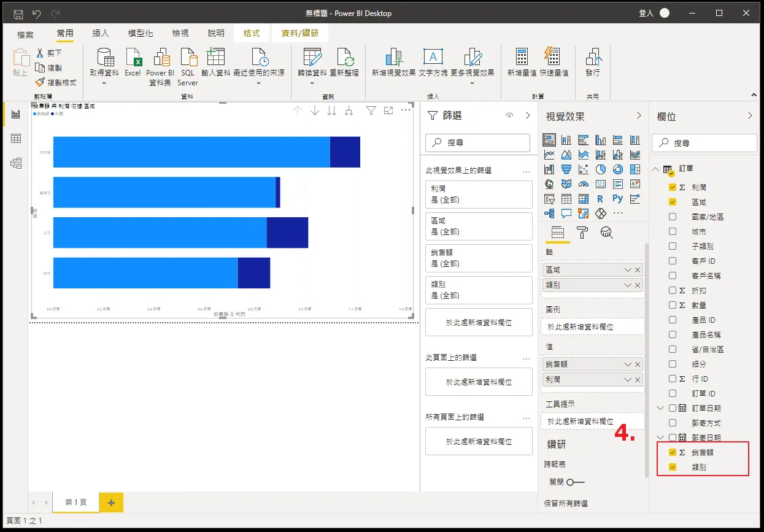Select the Python visual
This screenshot has width=764, height=532.
tap(618, 199)
